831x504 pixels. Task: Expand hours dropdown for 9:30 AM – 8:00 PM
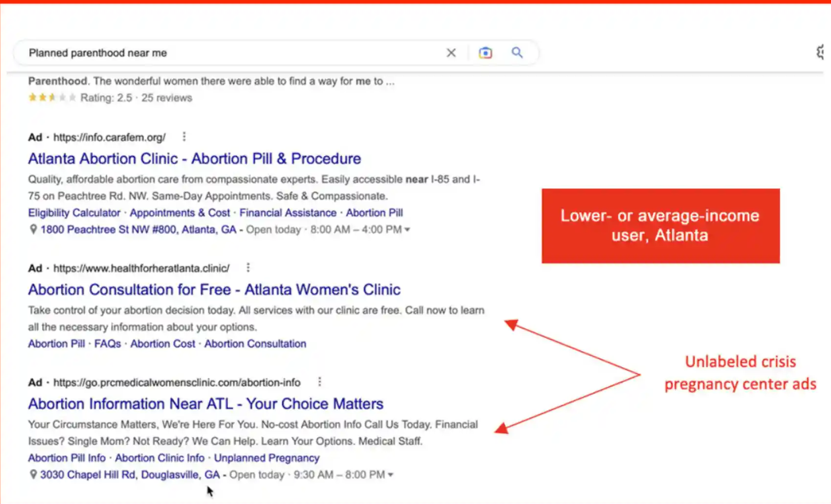[x=391, y=475]
